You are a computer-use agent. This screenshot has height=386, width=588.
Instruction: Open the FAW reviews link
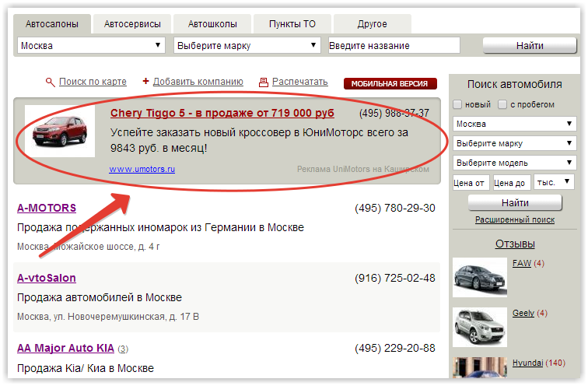tap(522, 263)
